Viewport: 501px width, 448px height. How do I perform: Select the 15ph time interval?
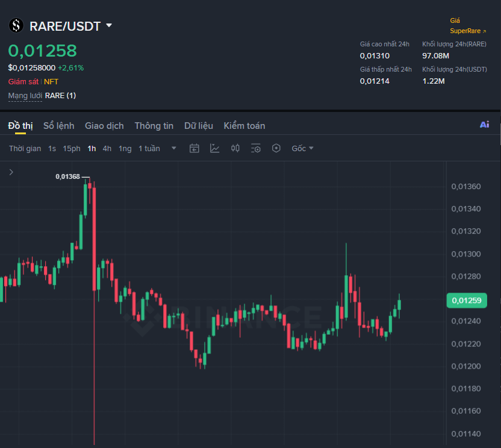pyautogui.click(x=72, y=149)
